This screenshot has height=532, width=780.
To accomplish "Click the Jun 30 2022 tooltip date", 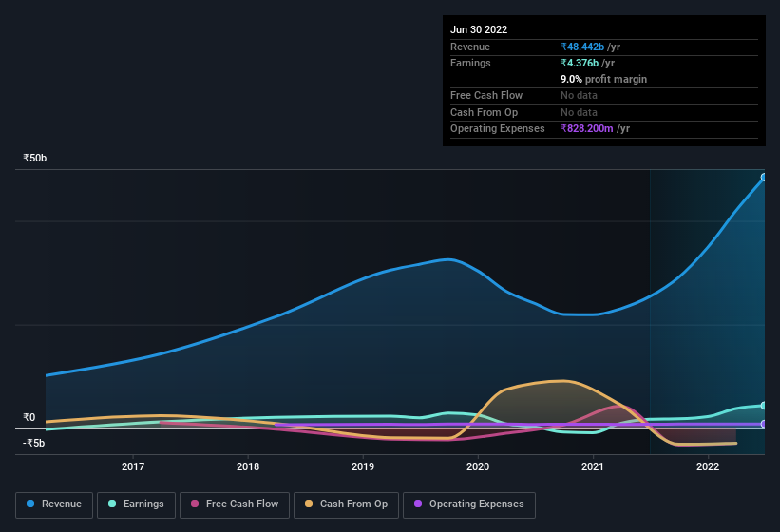I will pos(479,29).
